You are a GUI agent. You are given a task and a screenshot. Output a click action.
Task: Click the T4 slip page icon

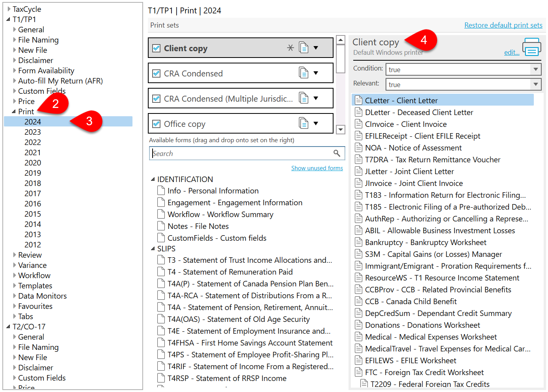tap(161, 272)
